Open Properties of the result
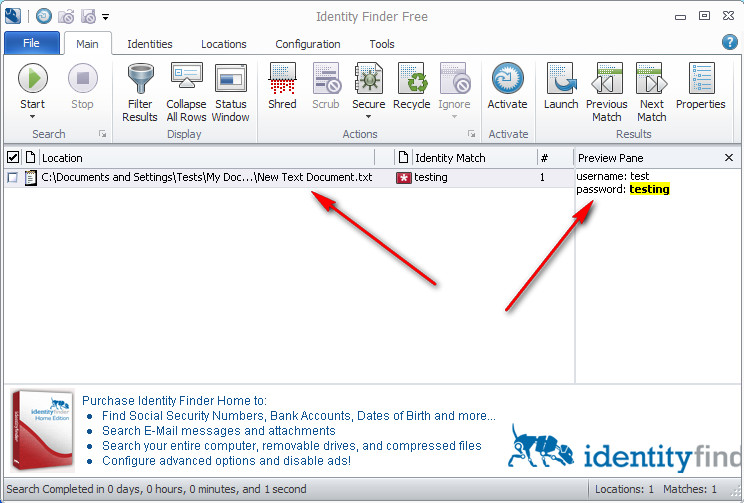This screenshot has width=744, height=503. 701,86
